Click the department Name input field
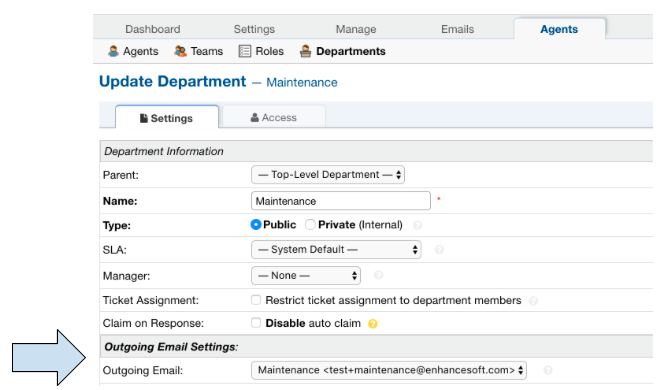Screen dimensions: 656x390 [341, 201]
